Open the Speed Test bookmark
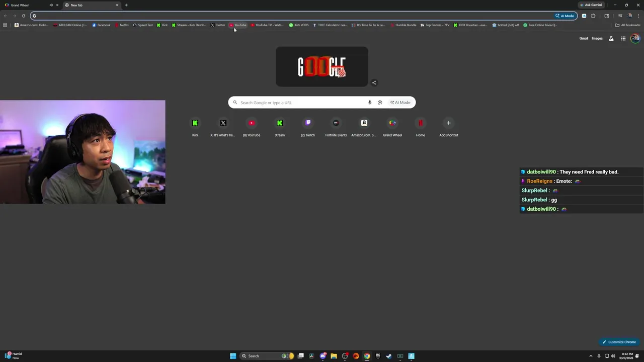Viewport: 644px width, 362px height. pos(143,25)
